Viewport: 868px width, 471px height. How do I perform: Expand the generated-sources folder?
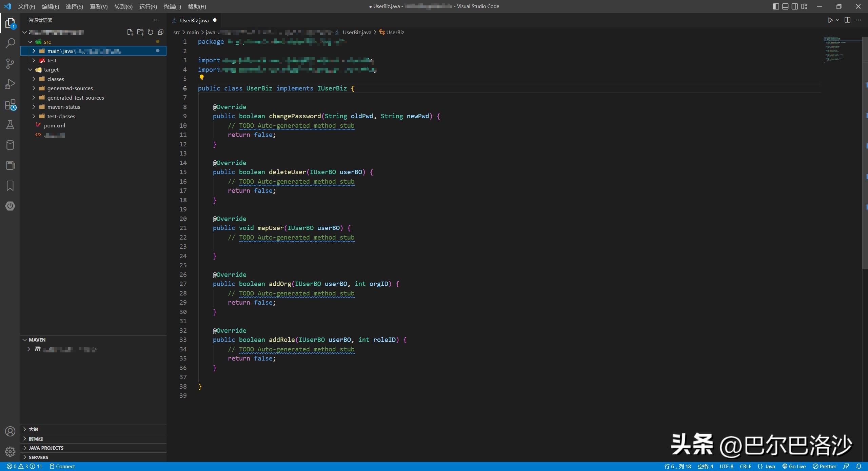click(34, 88)
